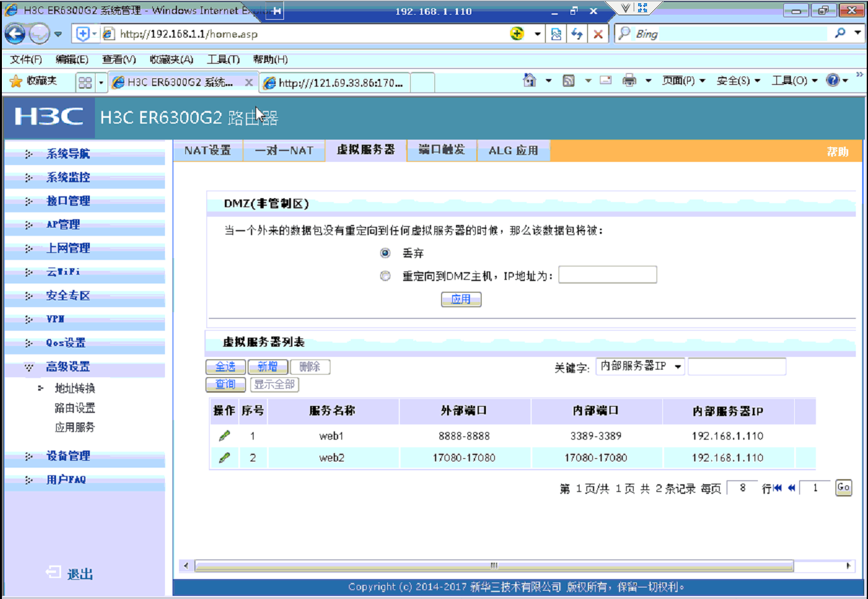
Task: Click the left arrow of horizontal scrollbar
Action: (186, 565)
